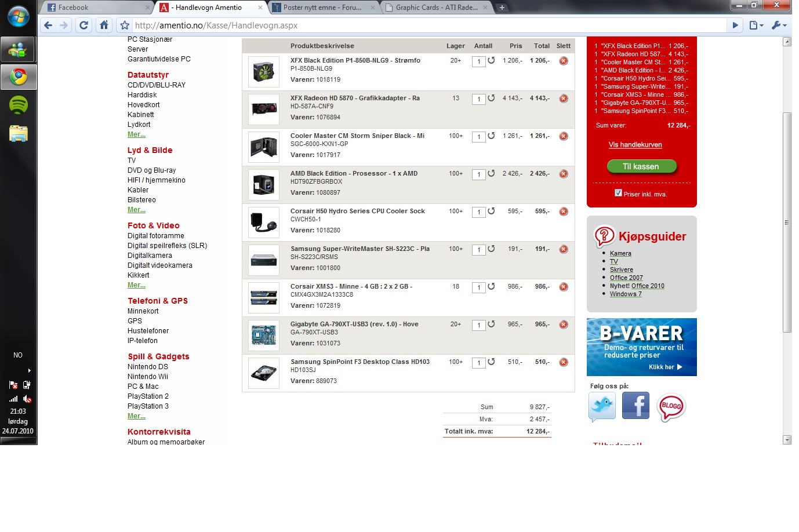
Task: Remove XFX Black Edition P1-850B from cart
Action: (x=563, y=61)
